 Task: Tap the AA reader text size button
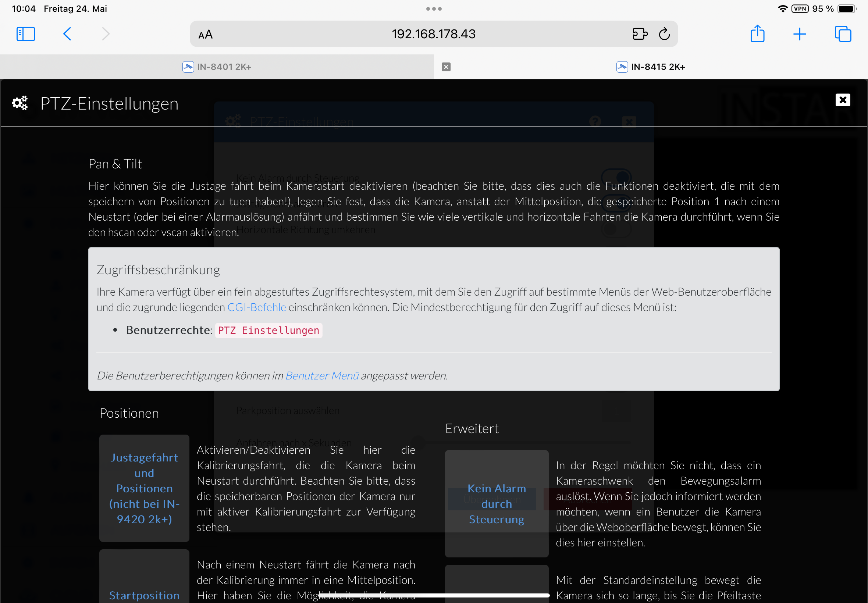tap(206, 35)
